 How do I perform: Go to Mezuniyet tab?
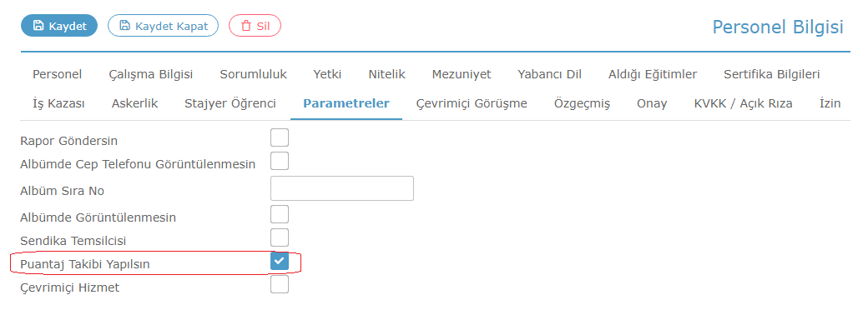(462, 74)
